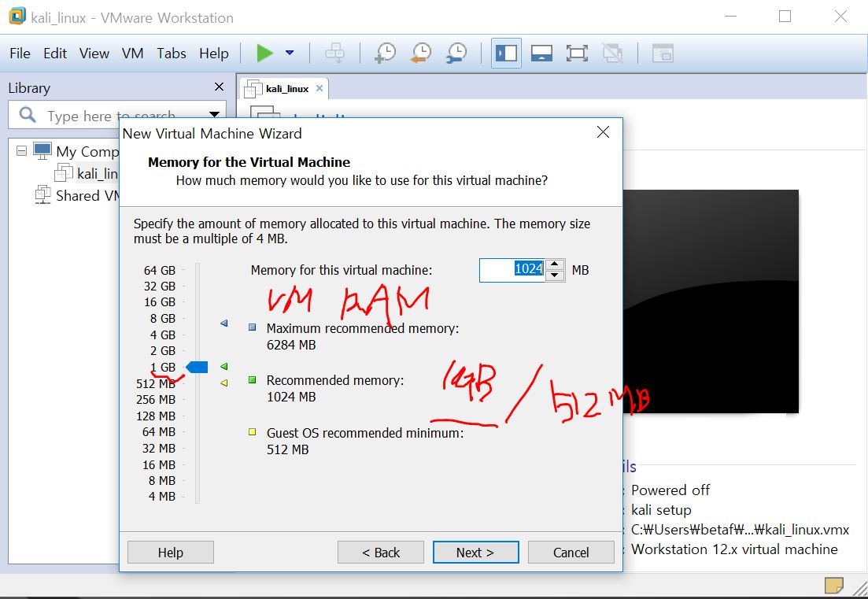The width and height of the screenshot is (868, 599).
Task: Toggle the thumbnail bar view icon
Action: (541, 54)
